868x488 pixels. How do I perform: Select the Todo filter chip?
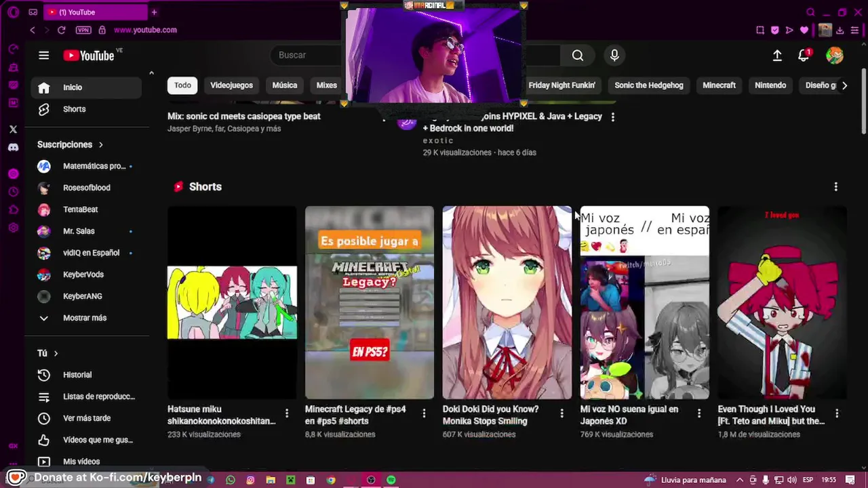pyautogui.click(x=182, y=85)
